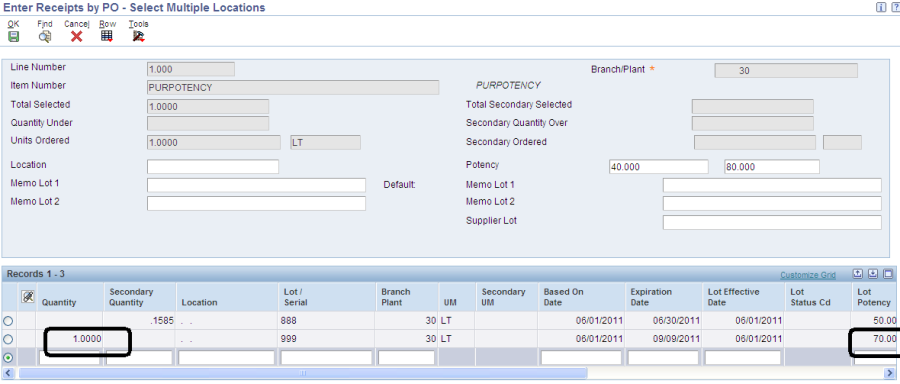900x384 pixels.
Task: Click the Lot Potency column header
Action: 875,297
